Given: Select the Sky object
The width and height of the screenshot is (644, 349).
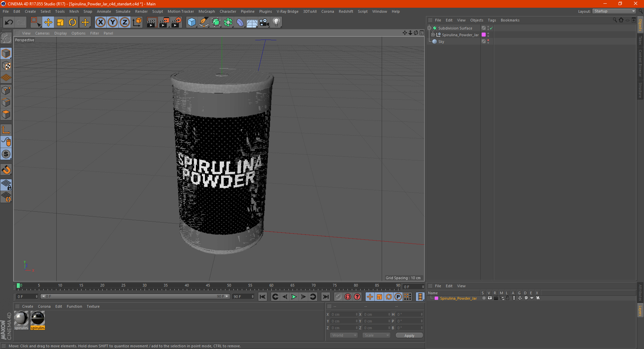Looking at the screenshot, I should [x=441, y=42].
